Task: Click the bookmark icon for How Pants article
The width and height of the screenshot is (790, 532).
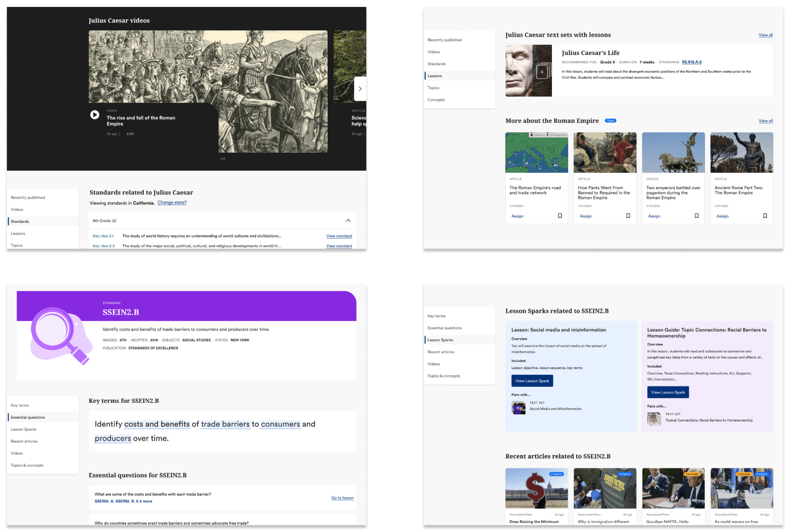Action: (628, 216)
